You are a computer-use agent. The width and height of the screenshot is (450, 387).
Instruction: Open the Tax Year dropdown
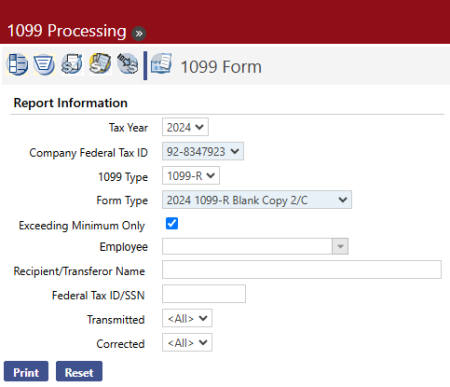[x=185, y=127]
